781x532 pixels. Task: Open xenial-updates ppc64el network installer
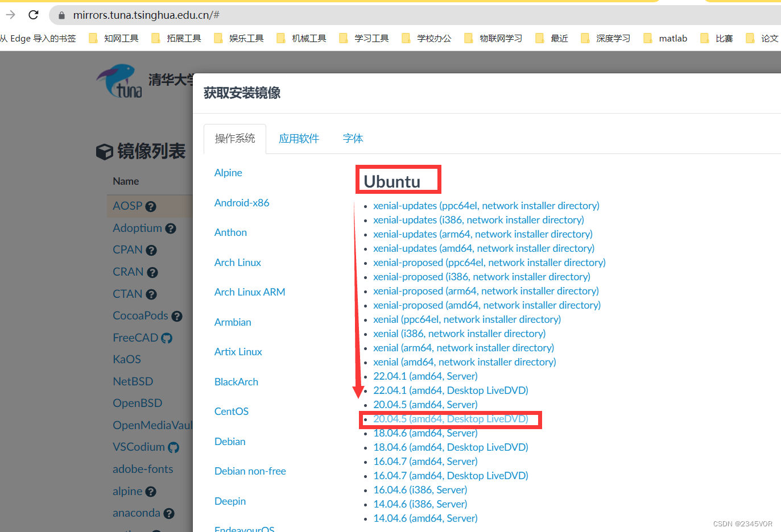(x=486, y=206)
